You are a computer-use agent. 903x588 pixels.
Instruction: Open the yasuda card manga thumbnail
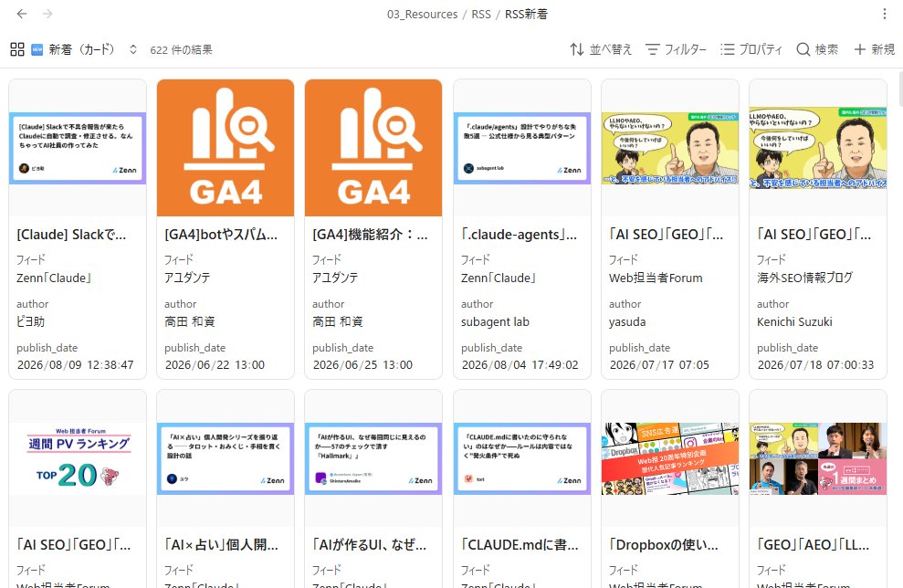click(670, 148)
